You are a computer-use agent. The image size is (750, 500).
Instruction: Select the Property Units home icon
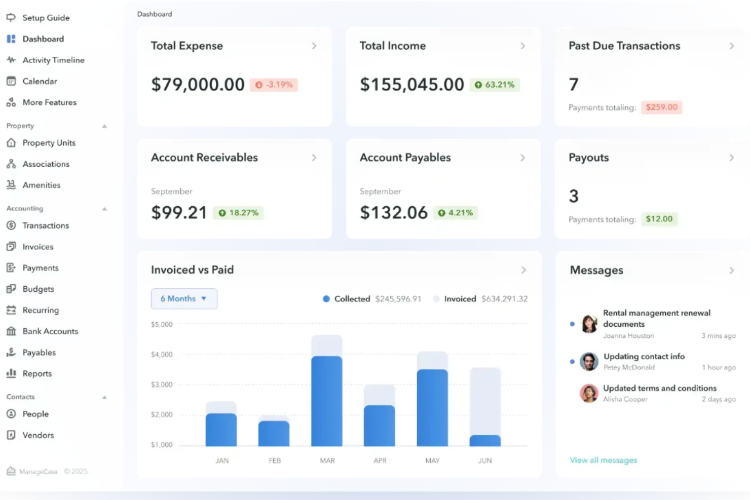11,143
